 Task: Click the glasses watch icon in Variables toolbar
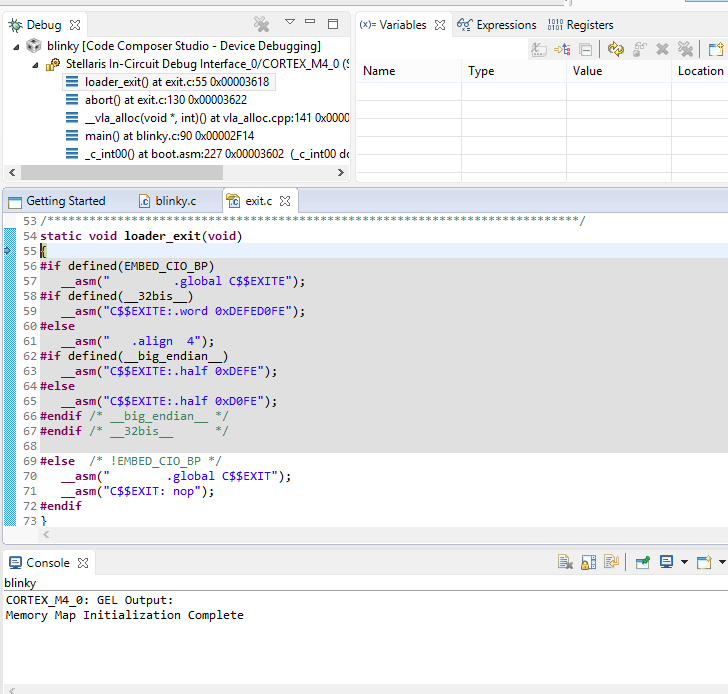coord(639,49)
